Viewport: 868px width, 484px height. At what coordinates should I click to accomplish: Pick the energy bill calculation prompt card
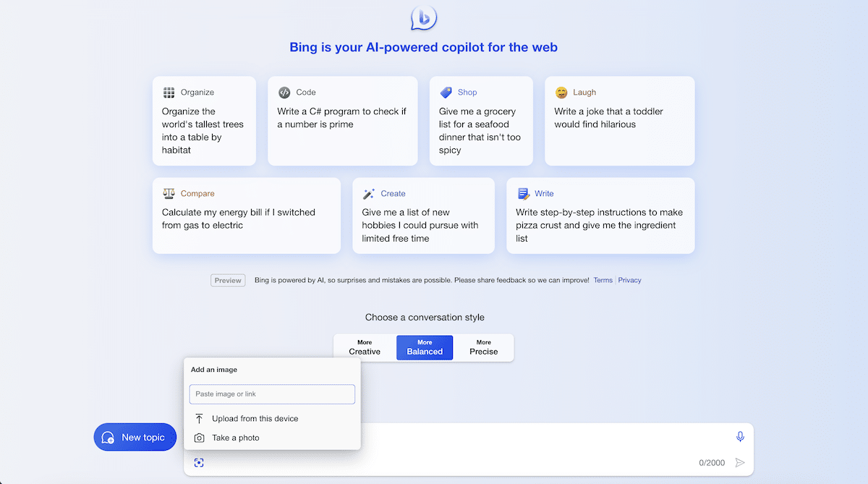[247, 216]
